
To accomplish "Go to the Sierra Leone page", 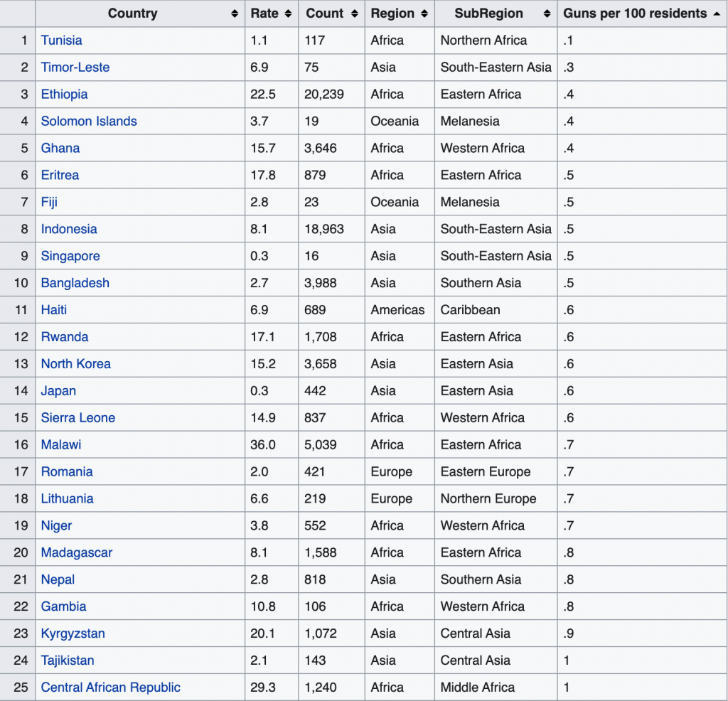I will 77,418.
